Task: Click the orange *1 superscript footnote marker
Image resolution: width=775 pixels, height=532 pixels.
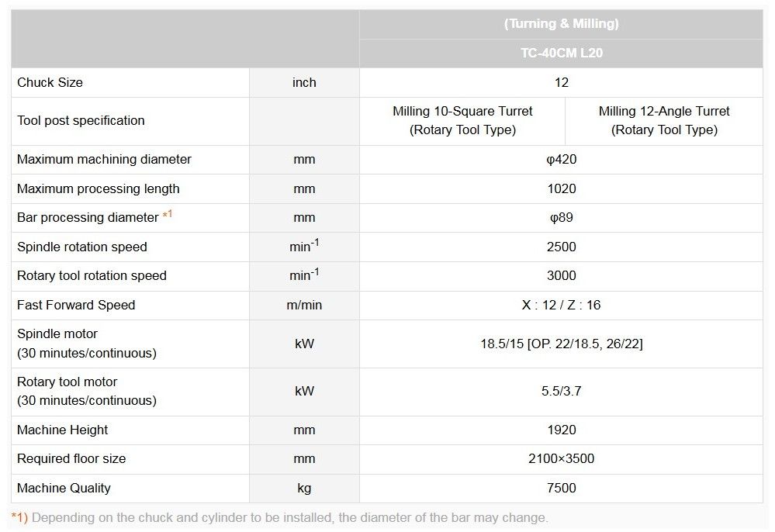Action: 167,216
